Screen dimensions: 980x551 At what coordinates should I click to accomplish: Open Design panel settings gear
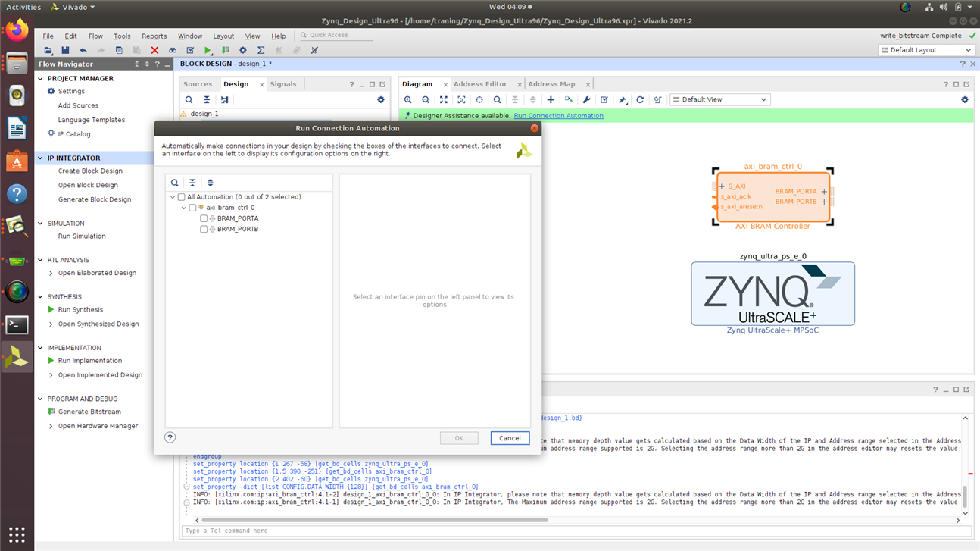pos(381,99)
